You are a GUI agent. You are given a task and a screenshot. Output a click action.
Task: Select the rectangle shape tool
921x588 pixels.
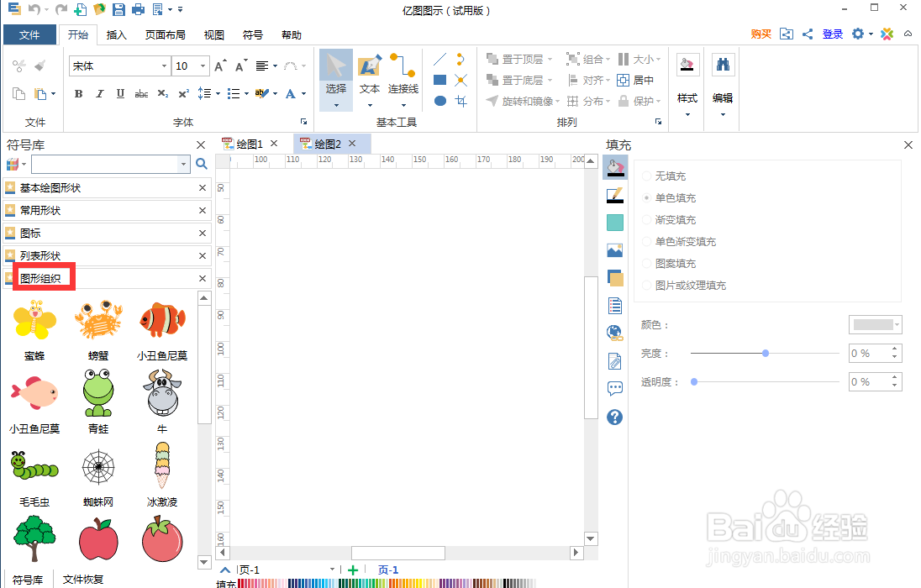tap(440, 80)
